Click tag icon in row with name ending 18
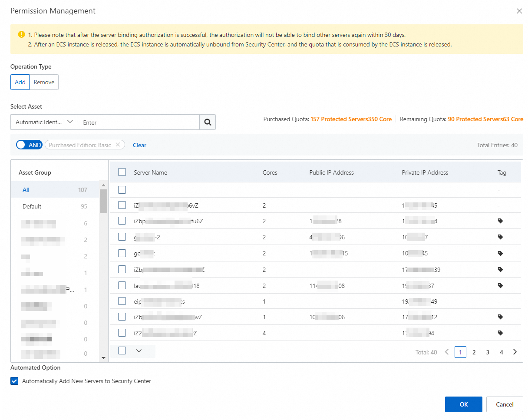 [500, 286]
